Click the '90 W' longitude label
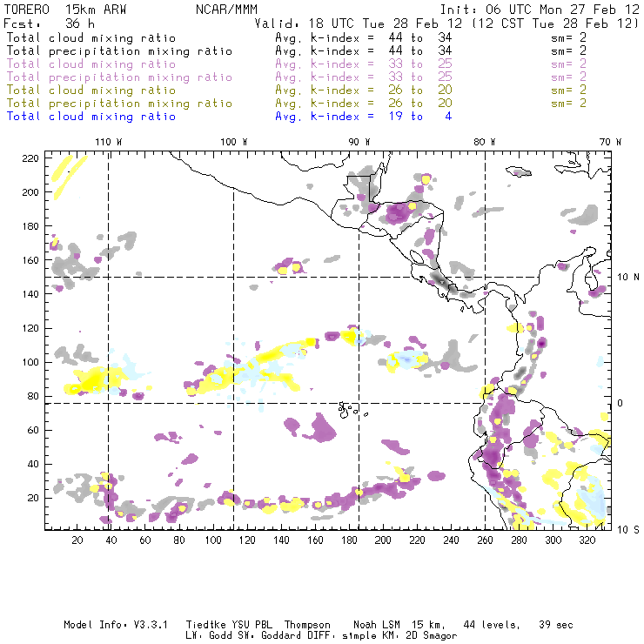Screen dimensions: 644x644 pos(359,142)
